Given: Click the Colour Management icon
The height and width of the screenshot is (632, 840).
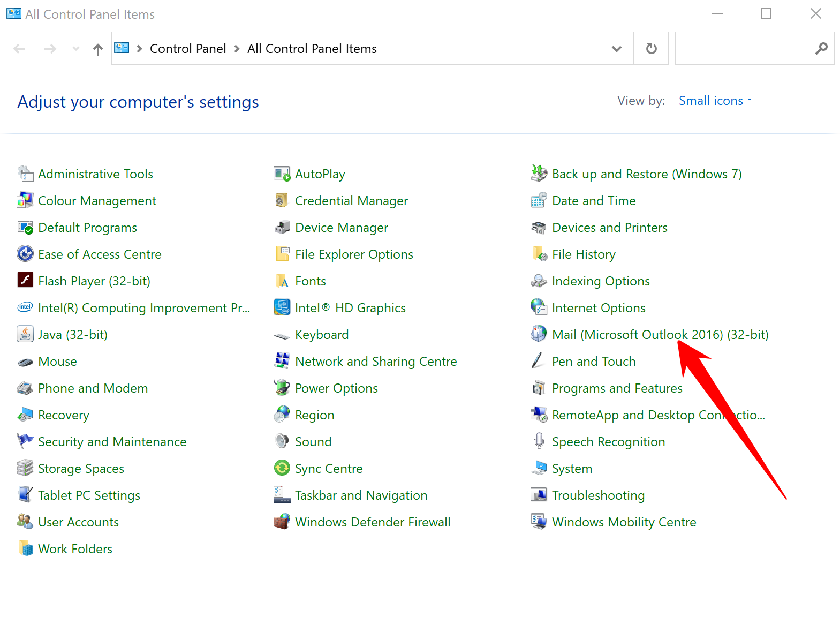Looking at the screenshot, I should (25, 200).
